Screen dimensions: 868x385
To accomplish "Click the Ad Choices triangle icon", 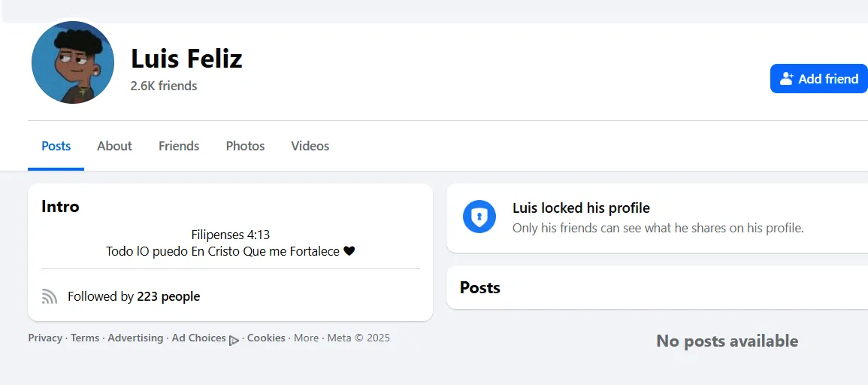I will click(x=234, y=340).
